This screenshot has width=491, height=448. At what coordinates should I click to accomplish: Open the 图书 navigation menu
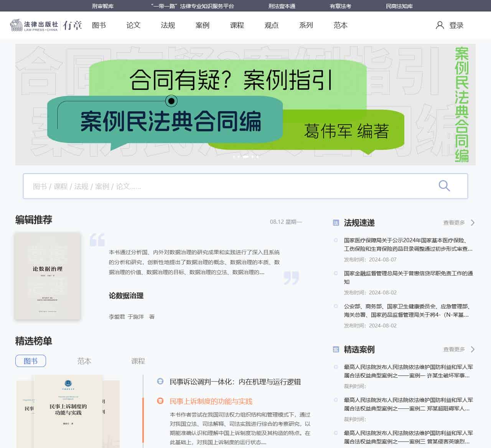[99, 25]
